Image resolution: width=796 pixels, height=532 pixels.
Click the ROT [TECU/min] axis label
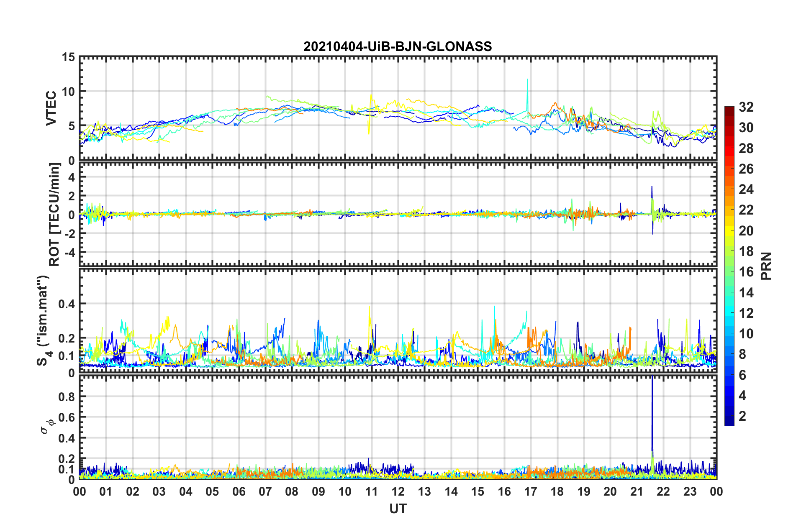tap(54, 215)
